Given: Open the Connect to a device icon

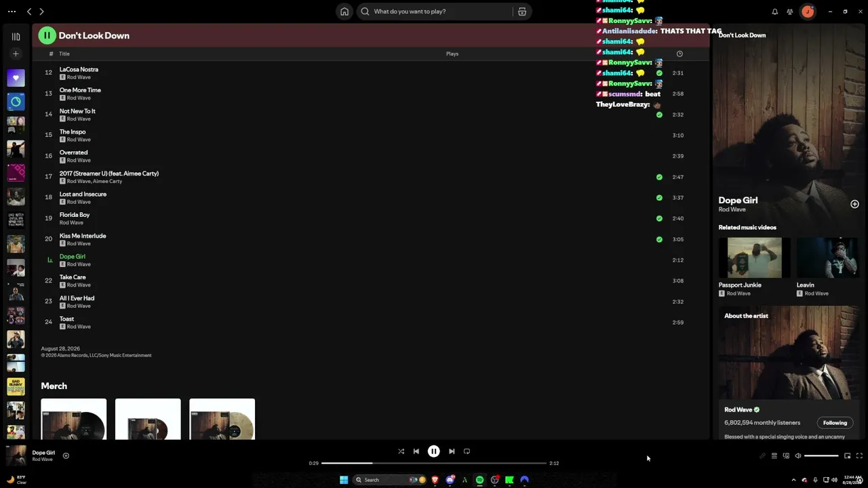Looking at the screenshot, I should [x=786, y=456].
